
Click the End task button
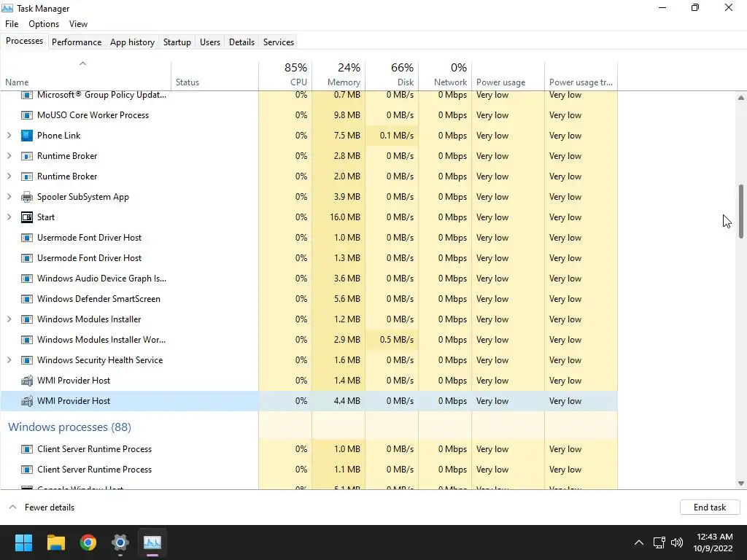pos(710,507)
